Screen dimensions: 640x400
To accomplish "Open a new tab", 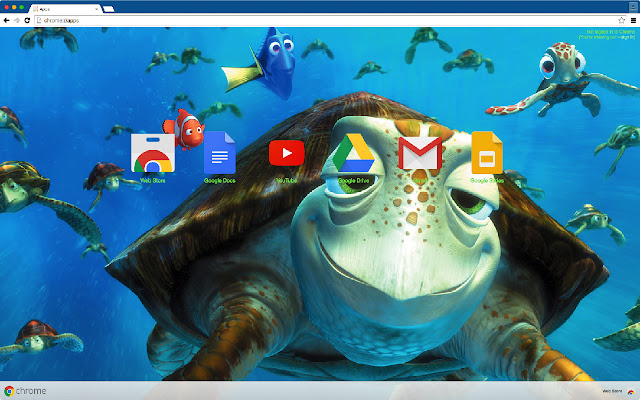I will point(109,9).
